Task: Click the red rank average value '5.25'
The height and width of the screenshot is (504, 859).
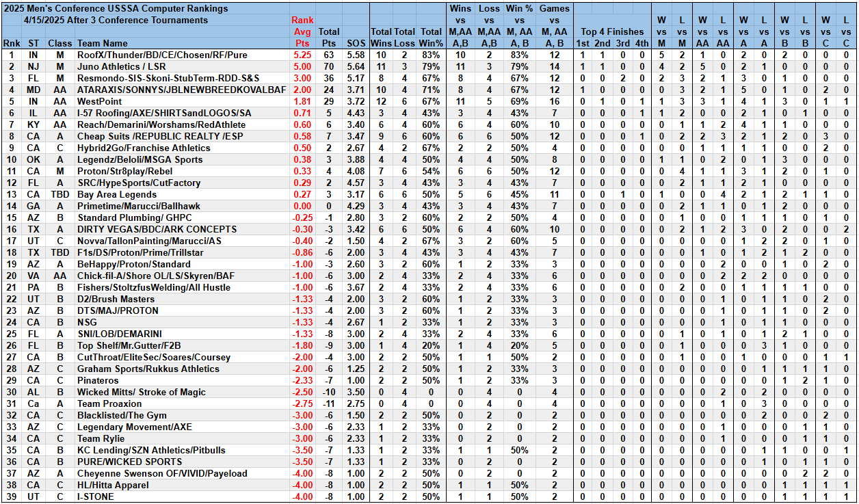Action: [302, 55]
